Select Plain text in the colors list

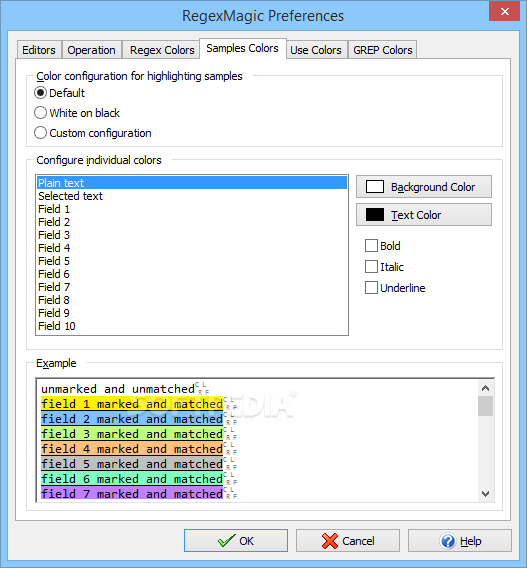[192, 183]
